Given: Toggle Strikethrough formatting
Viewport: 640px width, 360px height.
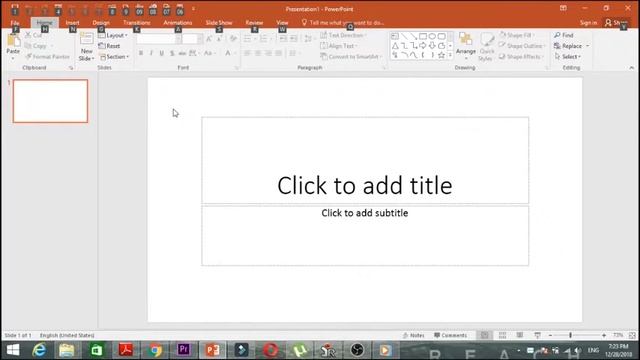Looking at the screenshot, I should click(182, 53).
